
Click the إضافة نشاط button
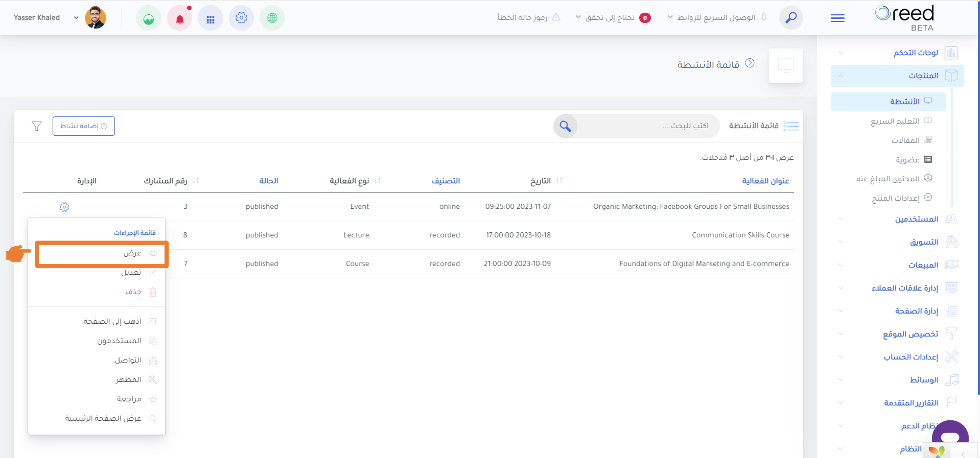(84, 126)
